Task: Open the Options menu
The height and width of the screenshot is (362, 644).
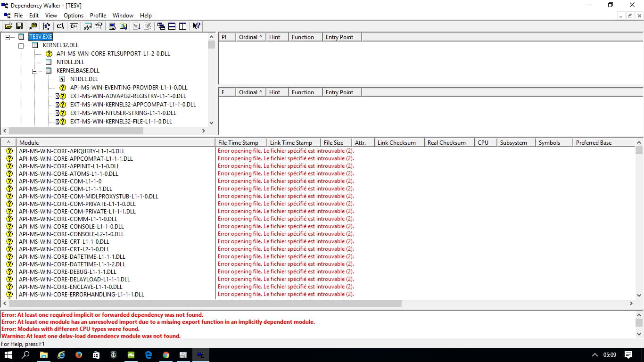Action: (x=74, y=16)
